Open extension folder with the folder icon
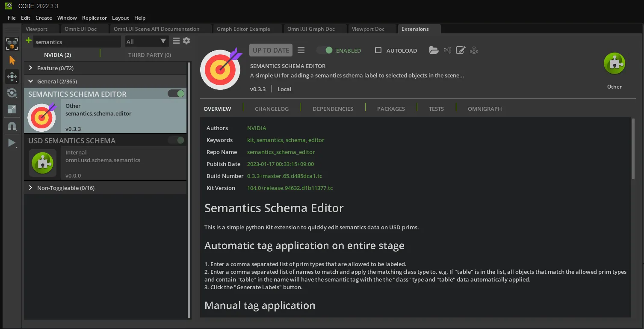644x329 pixels. [x=434, y=50]
